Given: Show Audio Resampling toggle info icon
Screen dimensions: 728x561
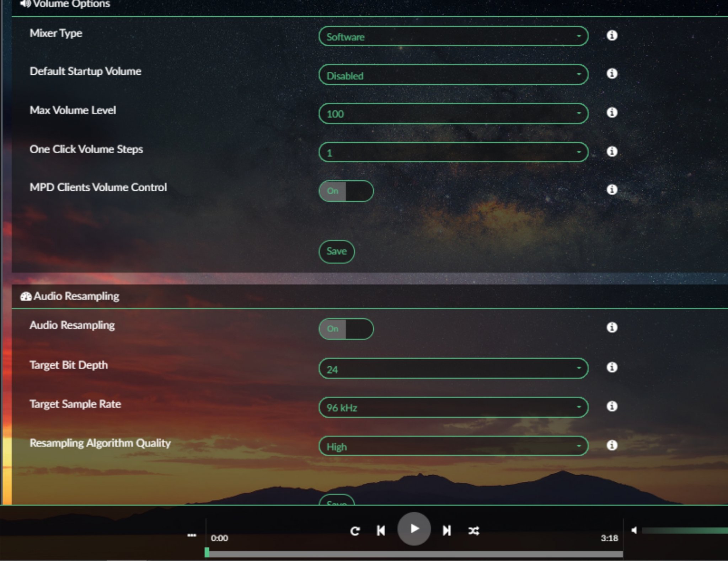Looking at the screenshot, I should (x=612, y=327).
